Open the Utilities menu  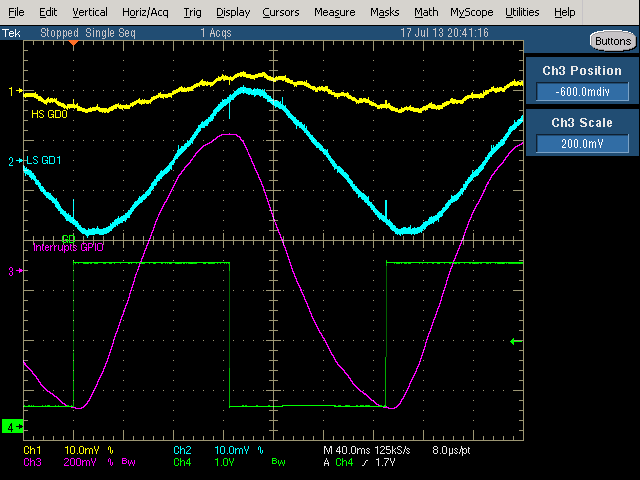pyautogui.click(x=522, y=13)
